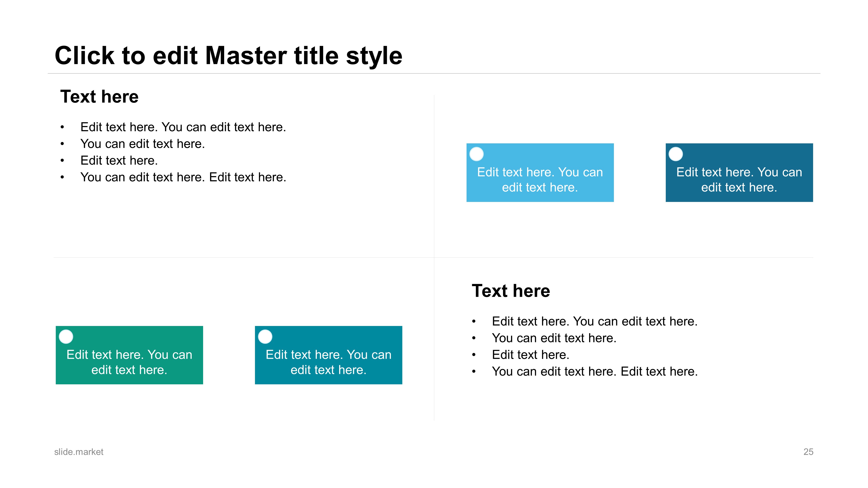This screenshot has width=868, height=488.
Task: Click the white circle on light blue box
Action: pos(477,154)
